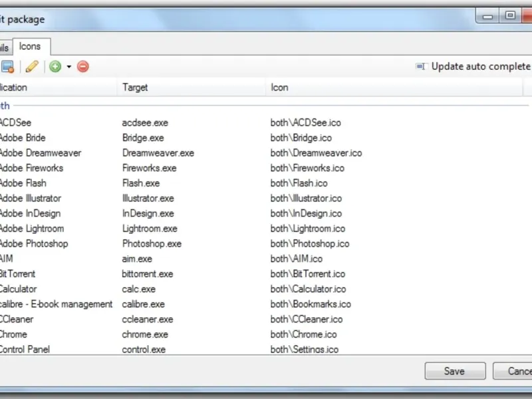Click the yellow pencil edit icon

[32, 66]
